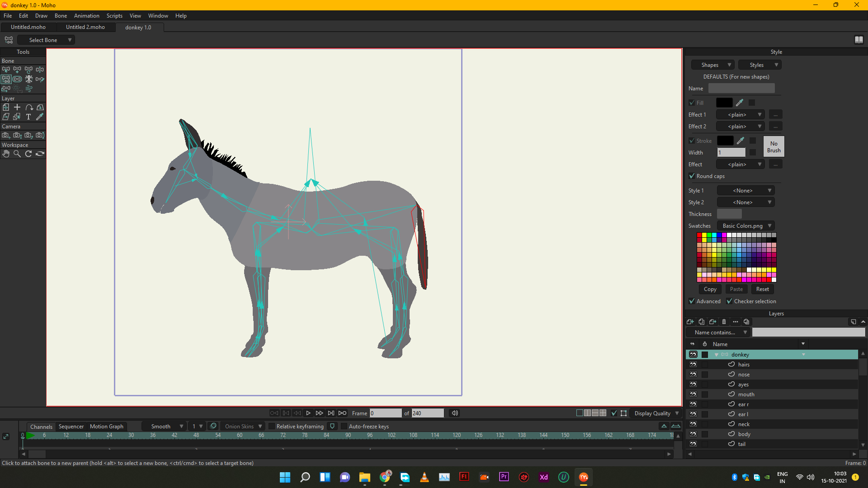868x488 pixels.
Task: Open the Swatches Basic Colors.png dropdown
Action: click(746, 226)
